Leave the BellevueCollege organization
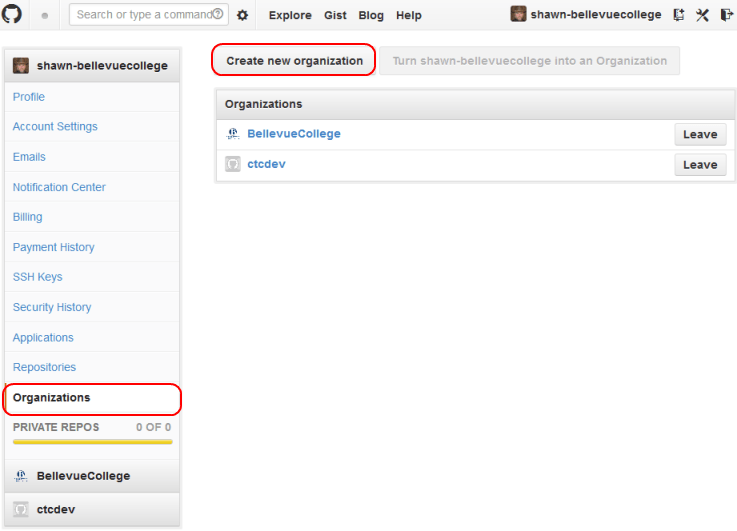This screenshot has width=737, height=531. [700, 135]
